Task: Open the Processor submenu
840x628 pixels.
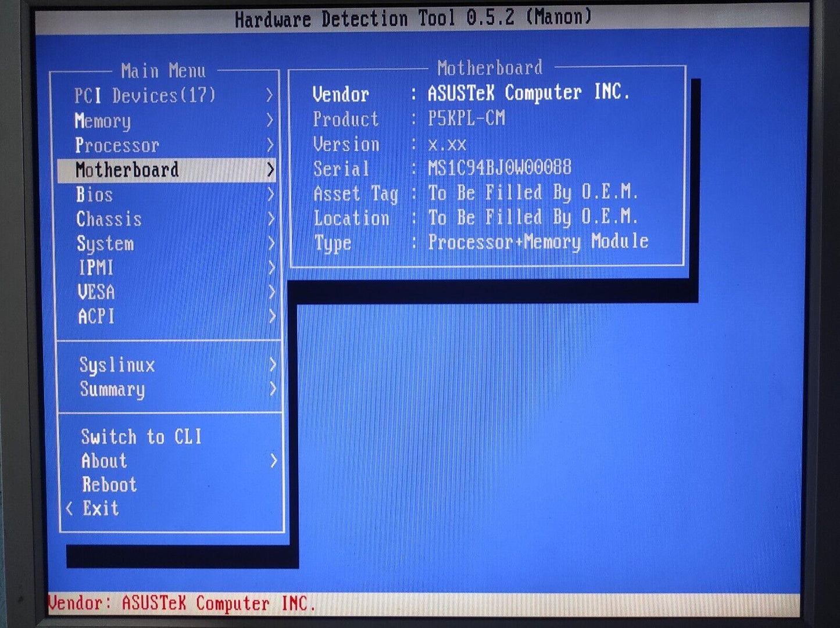Action: click(117, 145)
